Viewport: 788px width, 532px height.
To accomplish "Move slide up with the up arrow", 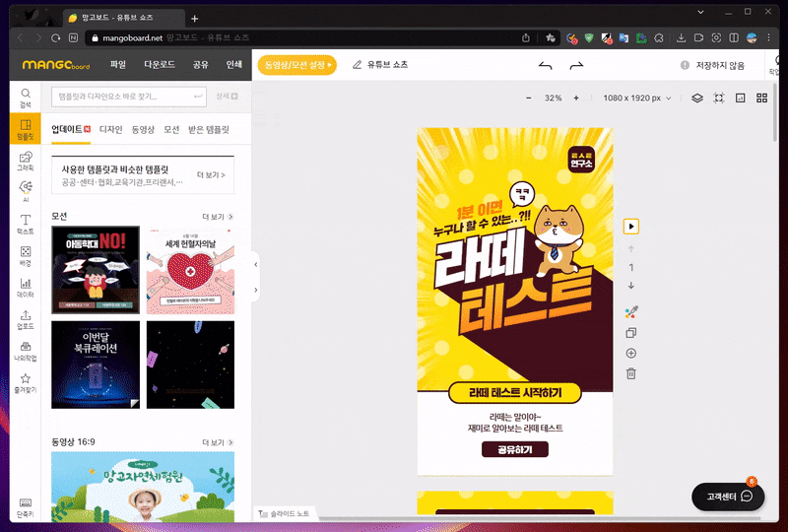I will [x=631, y=249].
